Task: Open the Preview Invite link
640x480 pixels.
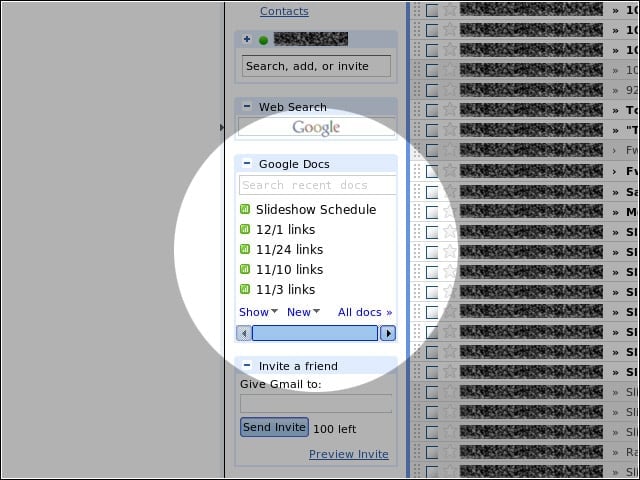Action: (349, 454)
